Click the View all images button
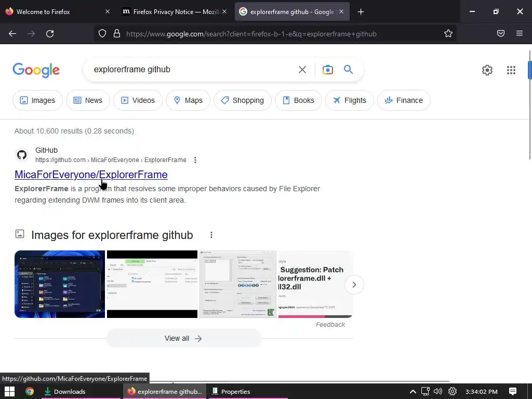The height and width of the screenshot is (399, 532). point(183,338)
